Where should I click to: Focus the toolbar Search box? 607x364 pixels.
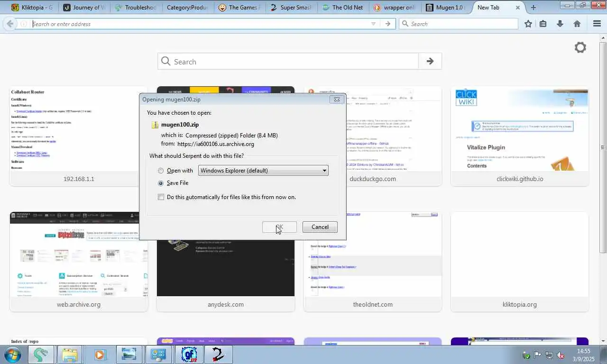point(459,24)
